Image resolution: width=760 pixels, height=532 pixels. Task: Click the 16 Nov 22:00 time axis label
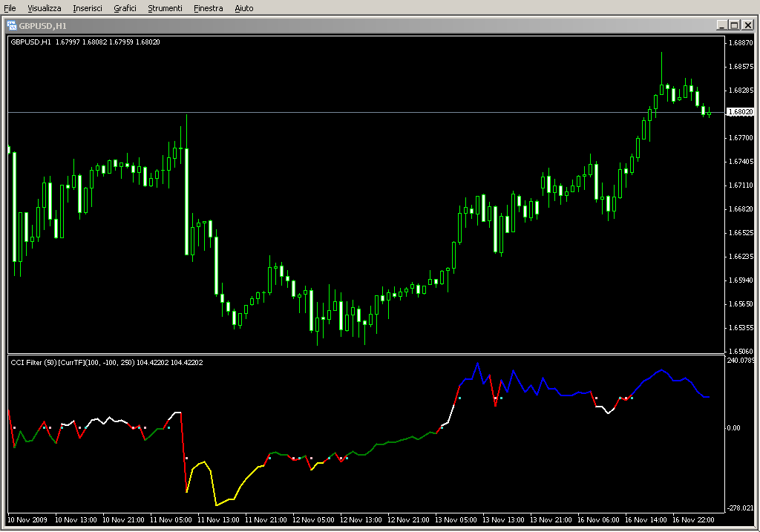[693, 520]
